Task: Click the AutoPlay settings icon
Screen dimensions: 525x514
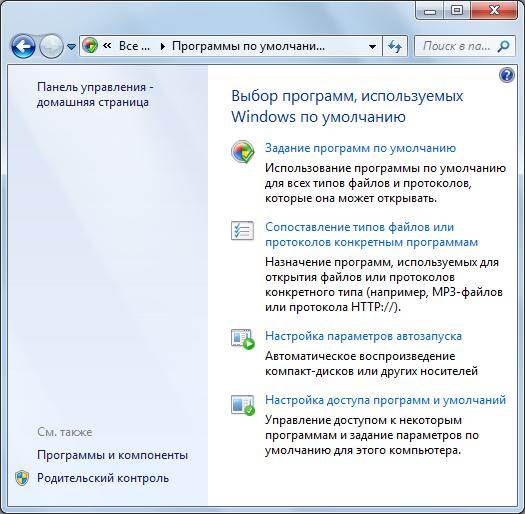Action: click(x=243, y=339)
